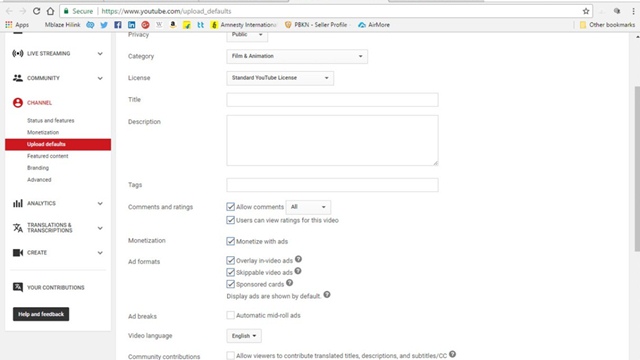Reload the page with the refresh icon

[36, 11]
